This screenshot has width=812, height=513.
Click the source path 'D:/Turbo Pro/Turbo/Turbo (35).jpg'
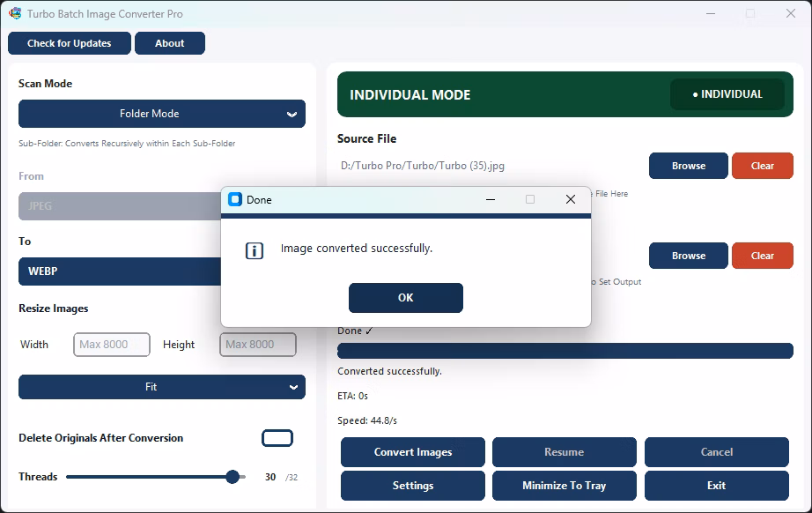pos(423,166)
